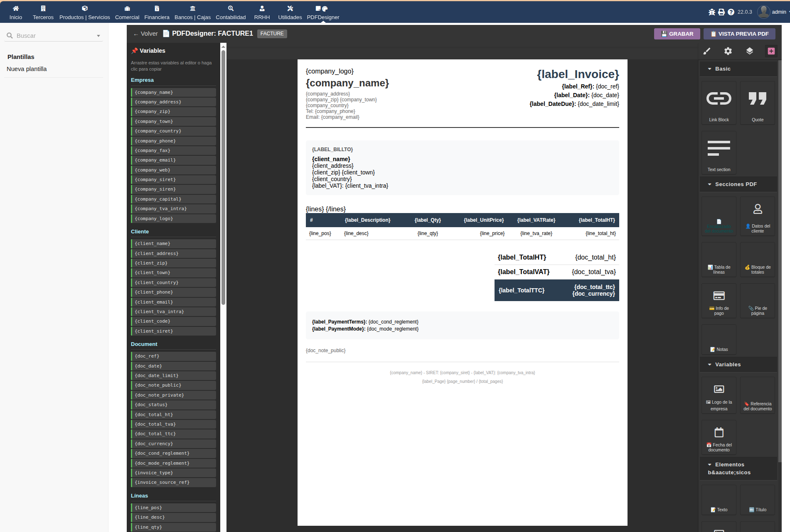Open the PDFDesigner menu item

pyautogui.click(x=323, y=12)
